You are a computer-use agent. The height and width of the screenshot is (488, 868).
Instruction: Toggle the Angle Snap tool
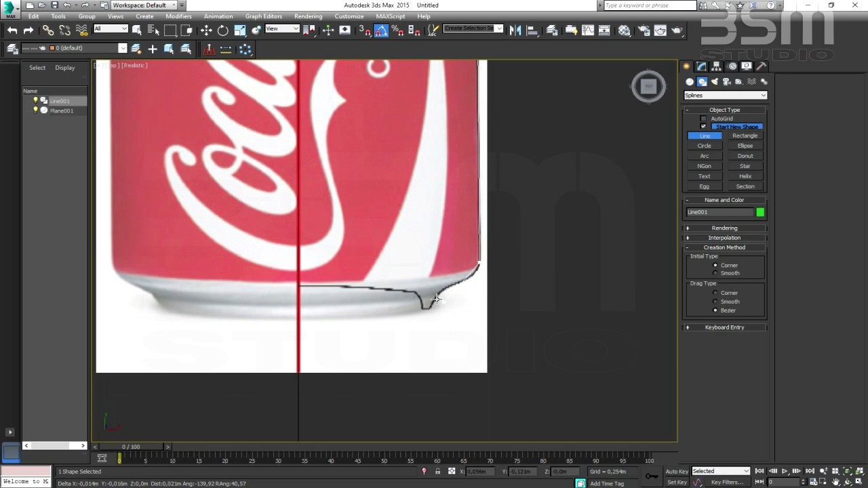pos(381,30)
